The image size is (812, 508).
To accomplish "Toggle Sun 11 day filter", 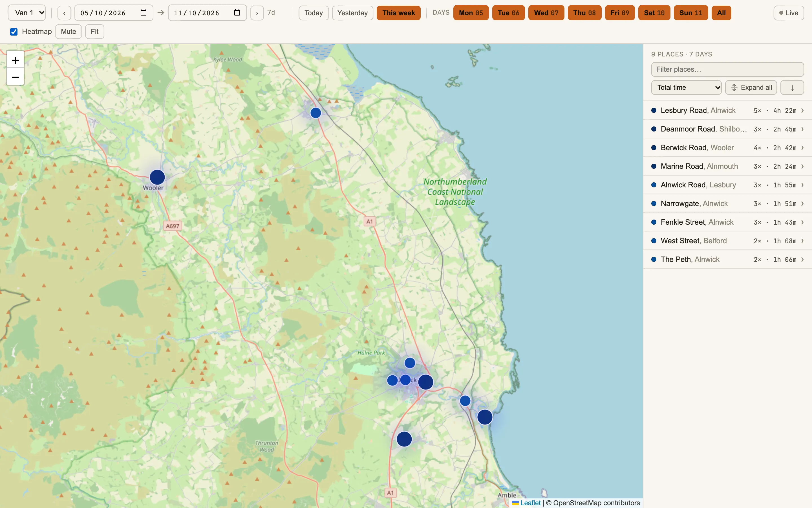I will (x=691, y=13).
